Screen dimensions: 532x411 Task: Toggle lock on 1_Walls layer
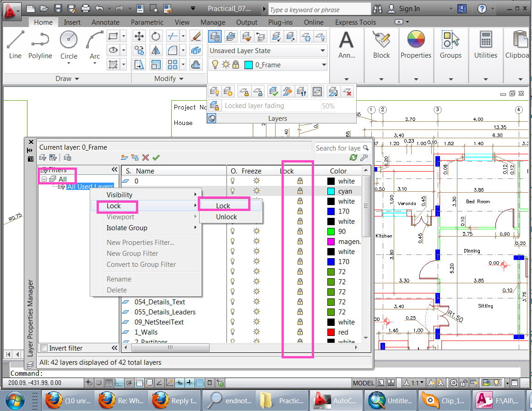pyautogui.click(x=300, y=332)
